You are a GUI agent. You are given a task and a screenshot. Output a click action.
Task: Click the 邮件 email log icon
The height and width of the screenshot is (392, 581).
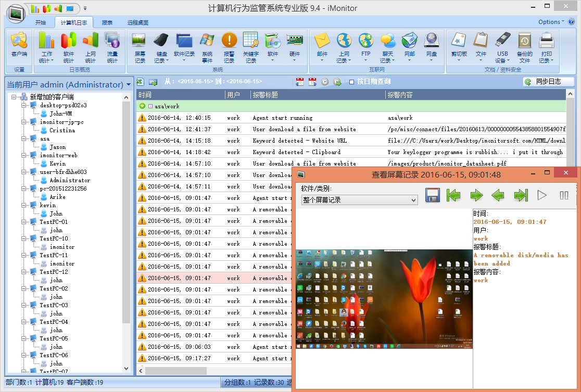(322, 46)
